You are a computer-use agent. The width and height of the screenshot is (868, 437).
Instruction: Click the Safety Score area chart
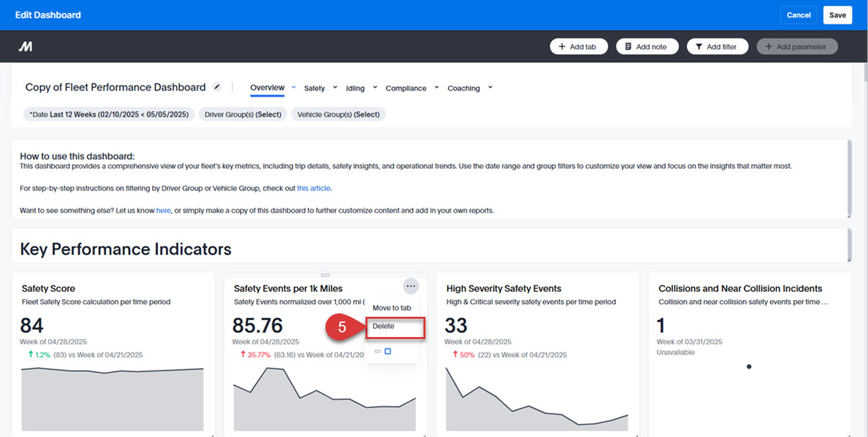[x=112, y=399]
